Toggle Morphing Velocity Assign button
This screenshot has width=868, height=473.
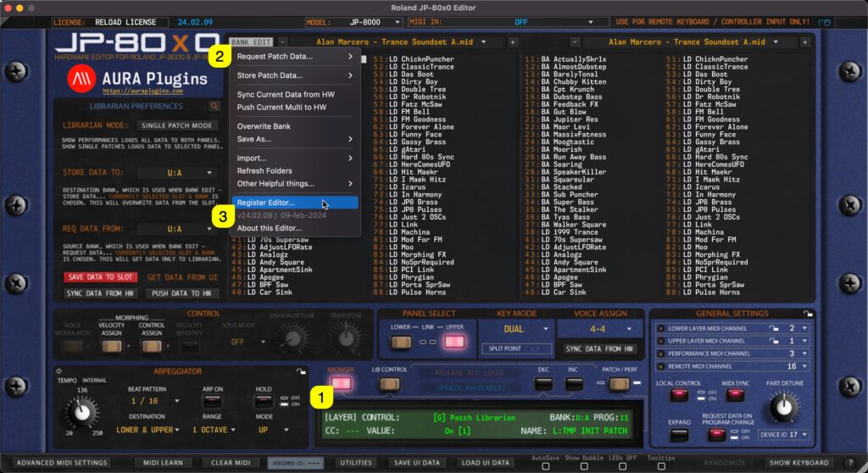pyautogui.click(x=111, y=347)
